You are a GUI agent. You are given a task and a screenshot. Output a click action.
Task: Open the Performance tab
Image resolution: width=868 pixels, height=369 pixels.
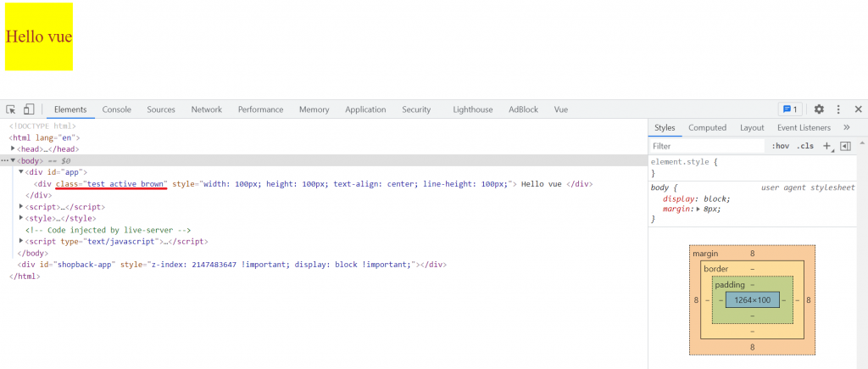[261, 109]
